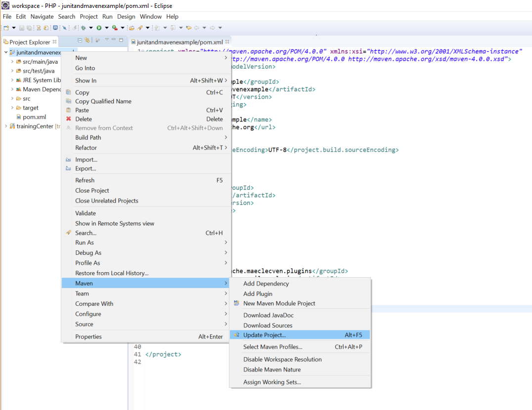Open the Run dropdown arrow
Image resolution: width=532 pixels, height=410 pixels.
click(106, 28)
